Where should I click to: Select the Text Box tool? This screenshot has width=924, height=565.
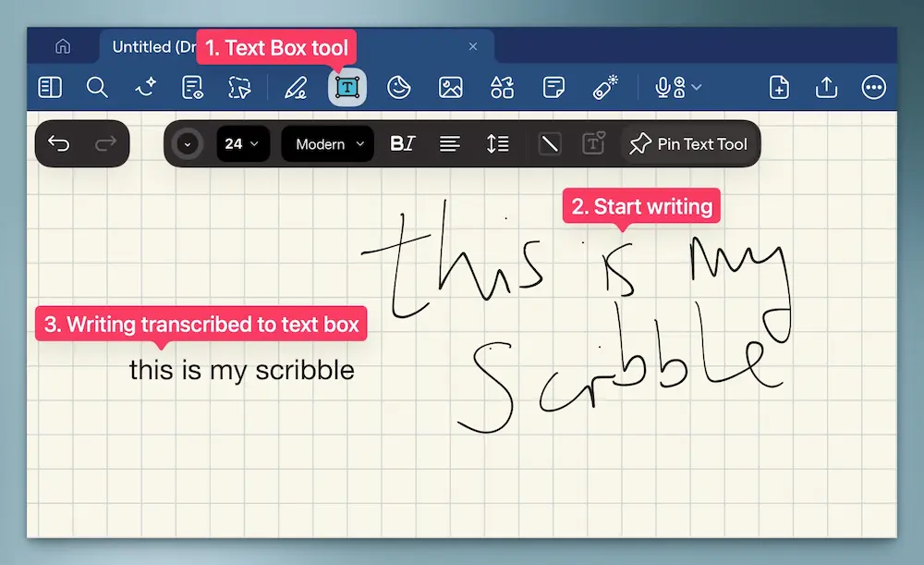[347, 87]
